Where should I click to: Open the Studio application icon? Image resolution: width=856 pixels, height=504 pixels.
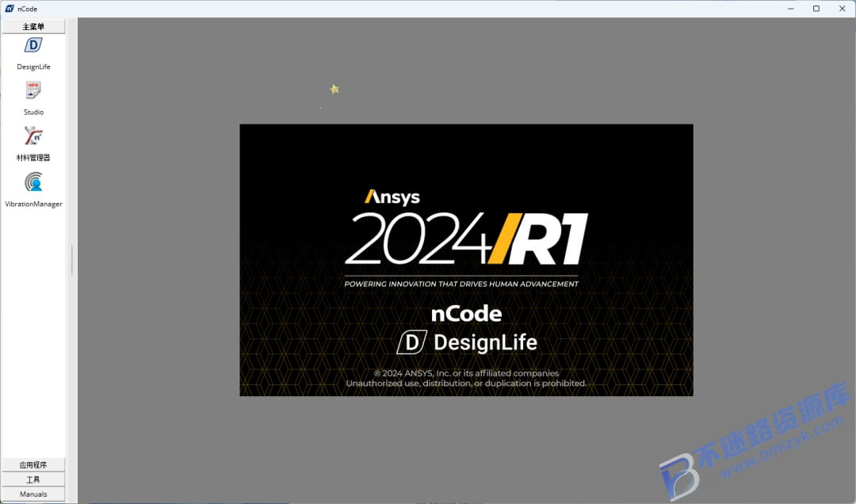click(33, 90)
